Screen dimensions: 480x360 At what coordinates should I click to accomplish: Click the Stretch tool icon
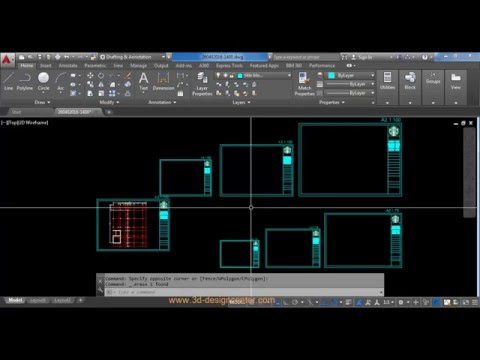point(90,93)
